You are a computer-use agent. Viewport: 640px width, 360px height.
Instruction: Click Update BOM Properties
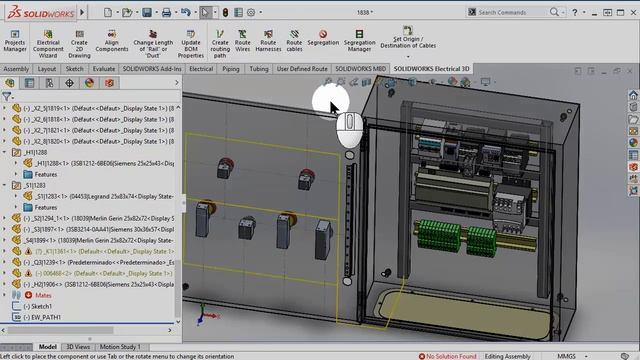pyautogui.click(x=191, y=44)
